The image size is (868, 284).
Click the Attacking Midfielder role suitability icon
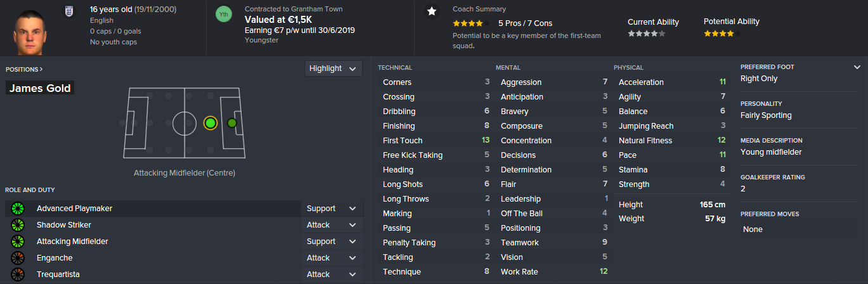pyautogui.click(x=17, y=242)
